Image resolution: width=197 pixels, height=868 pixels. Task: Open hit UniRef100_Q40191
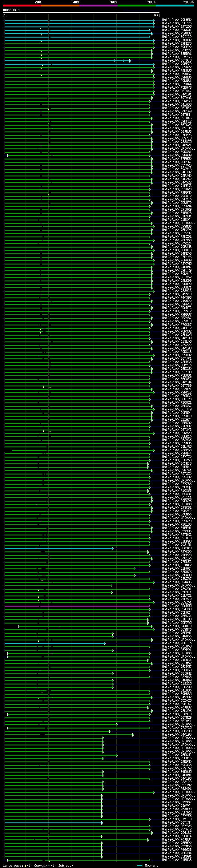click(x=177, y=94)
